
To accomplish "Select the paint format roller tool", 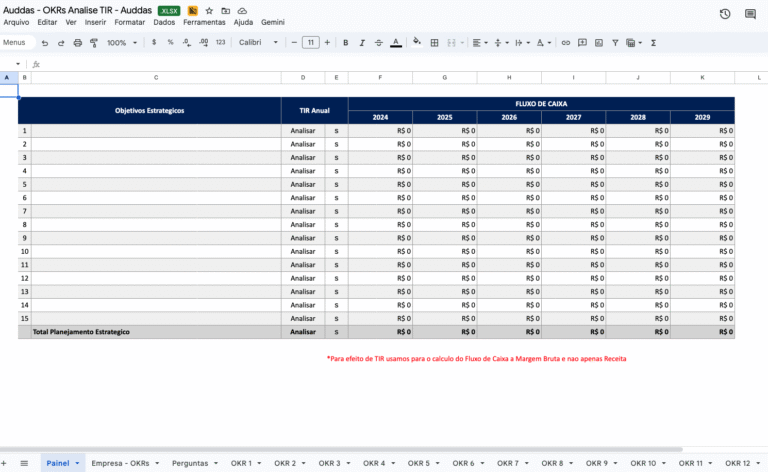I will (94, 43).
